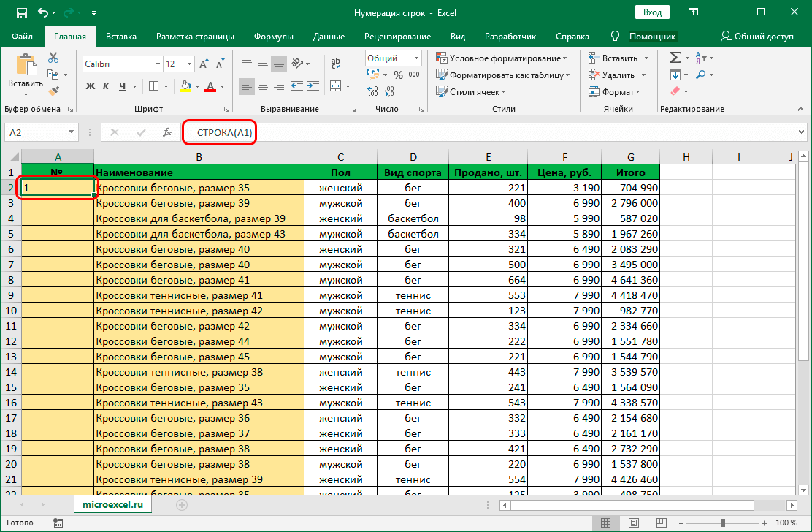Click the Вход sign-in button
Image resolution: width=812 pixels, height=532 pixels.
pyautogui.click(x=652, y=12)
